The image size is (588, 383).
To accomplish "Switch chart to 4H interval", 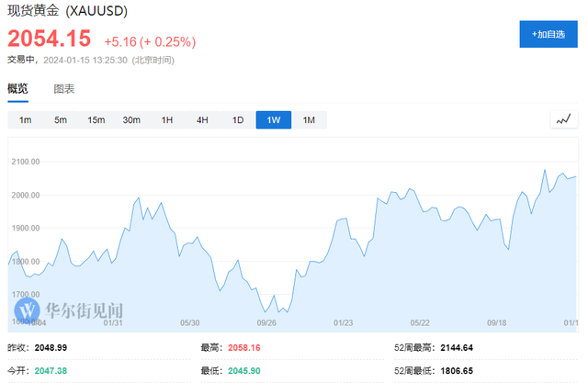I will coord(202,120).
